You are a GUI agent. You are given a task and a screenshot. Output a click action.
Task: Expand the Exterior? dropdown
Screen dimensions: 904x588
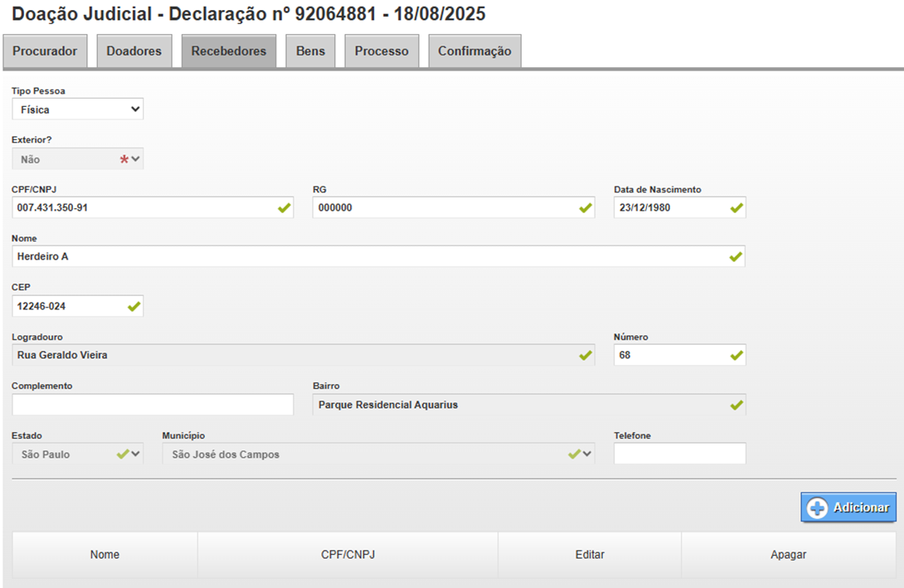tap(78, 159)
